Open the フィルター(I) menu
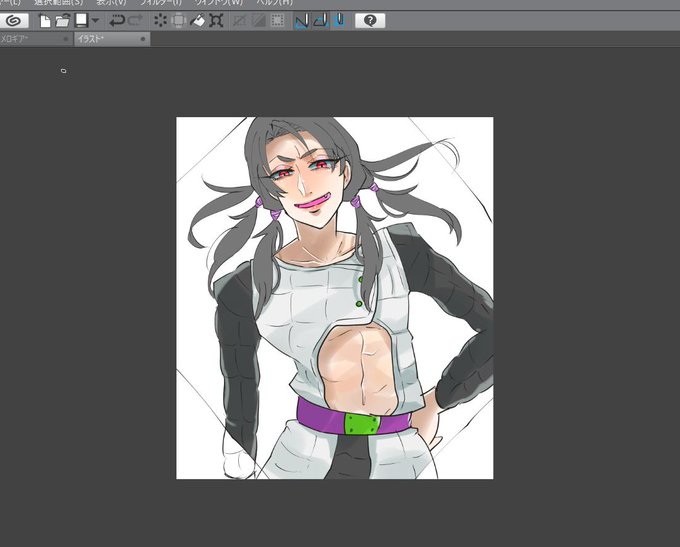The image size is (680, 547). click(x=160, y=3)
